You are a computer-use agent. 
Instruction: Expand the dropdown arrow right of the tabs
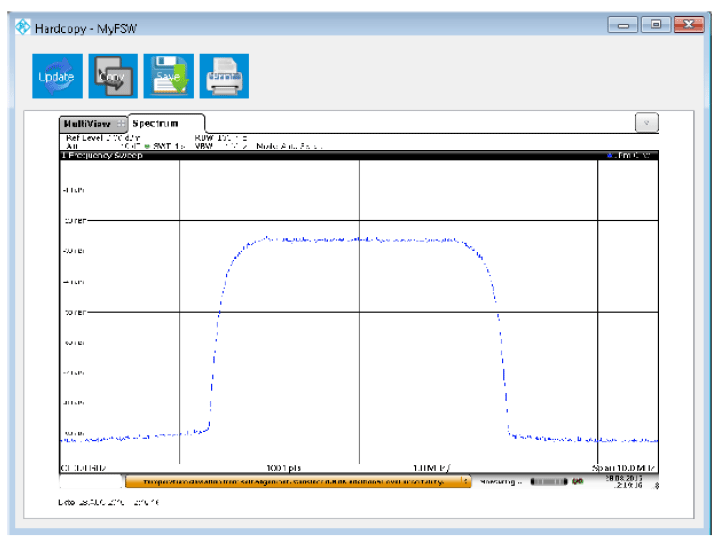647,122
